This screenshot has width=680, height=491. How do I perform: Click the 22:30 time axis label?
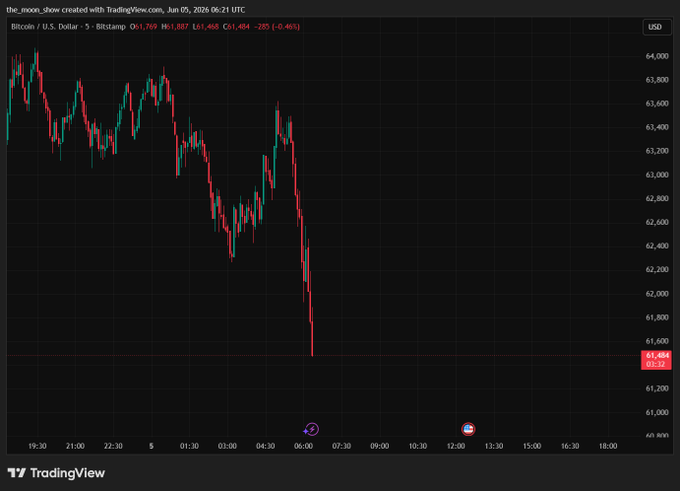pos(113,446)
